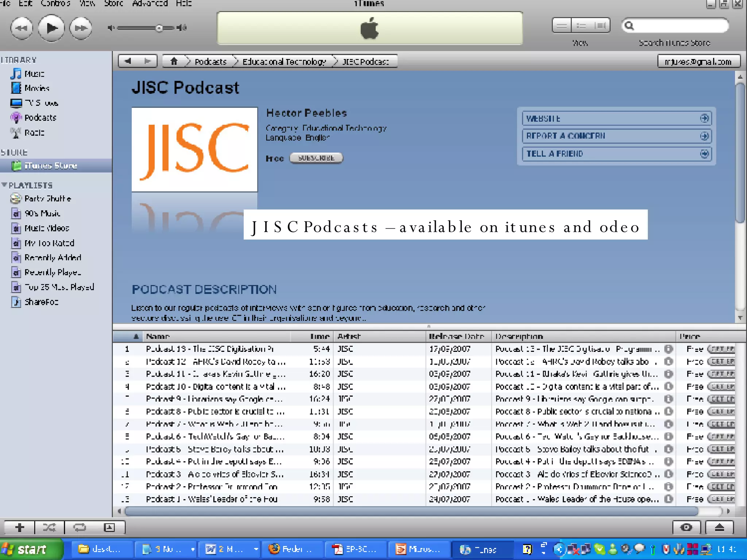Open the File menu

pos(5,3)
